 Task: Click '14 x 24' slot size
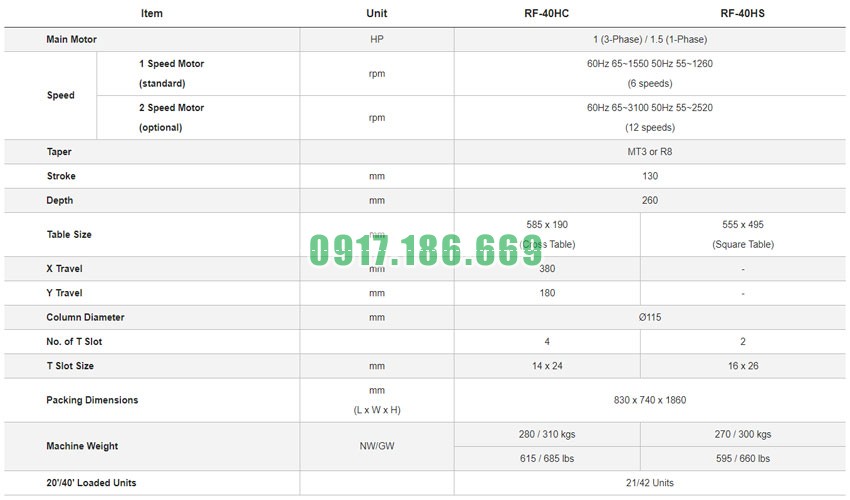pos(547,367)
